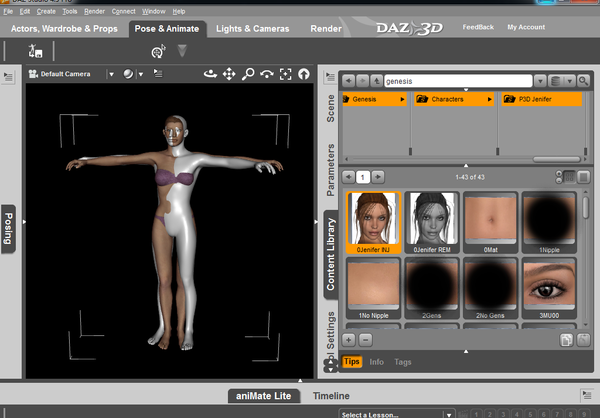Expand the draw style dropdown arrow

click(x=140, y=74)
